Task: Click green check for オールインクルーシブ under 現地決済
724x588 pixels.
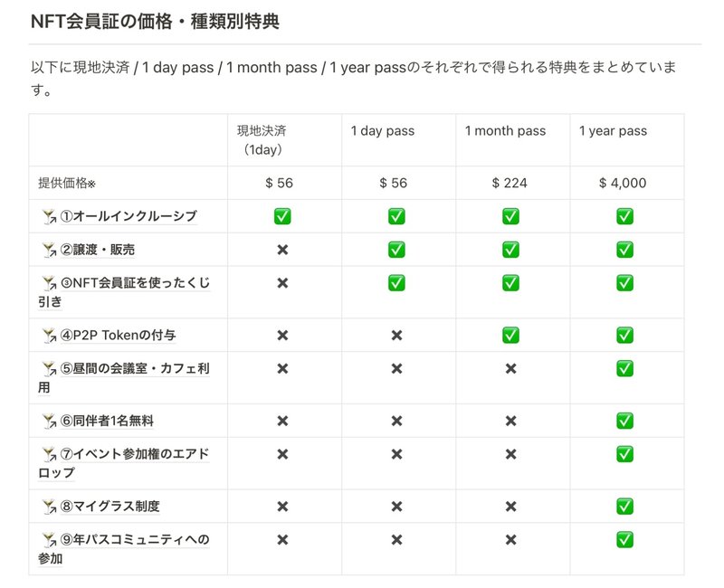Action: coord(282,216)
